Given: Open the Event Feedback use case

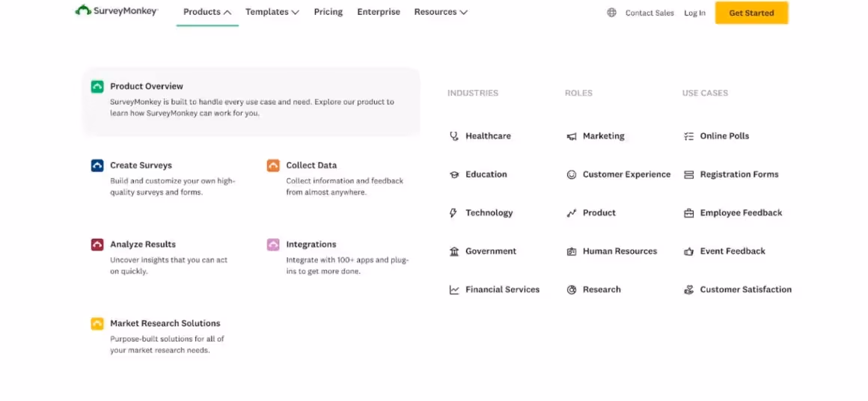Looking at the screenshot, I should coord(733,251).
